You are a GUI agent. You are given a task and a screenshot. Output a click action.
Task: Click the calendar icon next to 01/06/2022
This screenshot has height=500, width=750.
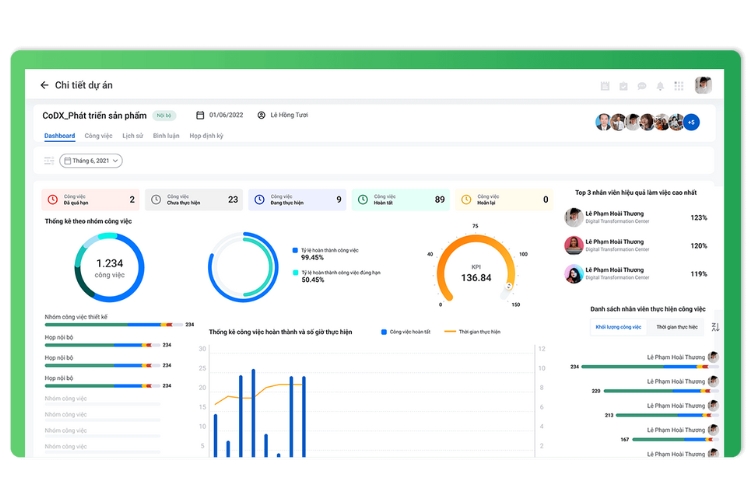pos(200,115)
